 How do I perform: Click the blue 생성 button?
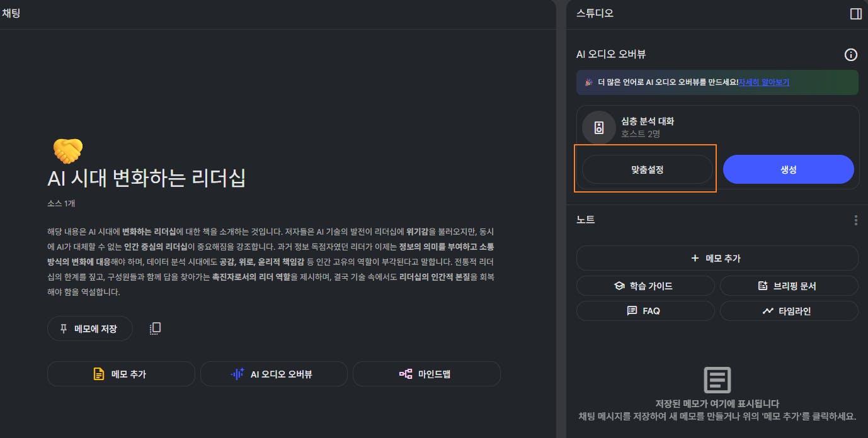click(x=788, y=170)
